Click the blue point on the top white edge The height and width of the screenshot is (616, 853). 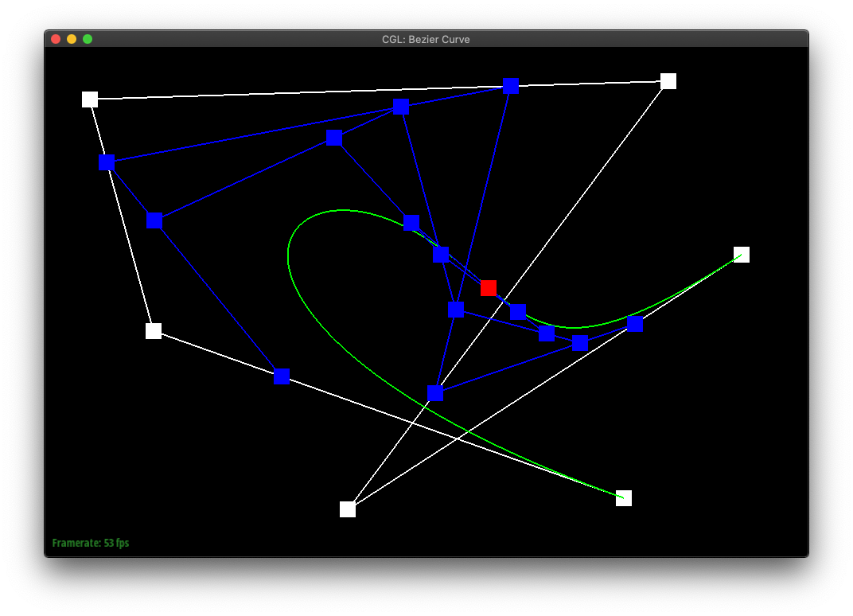(x=511, y=86)
